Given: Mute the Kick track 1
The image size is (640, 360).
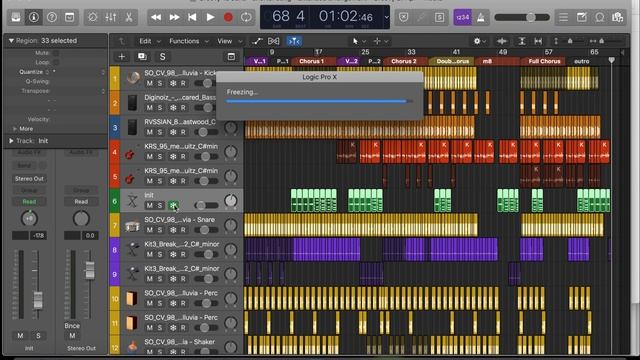Looking at the screenshot, I should coord(149,83).
